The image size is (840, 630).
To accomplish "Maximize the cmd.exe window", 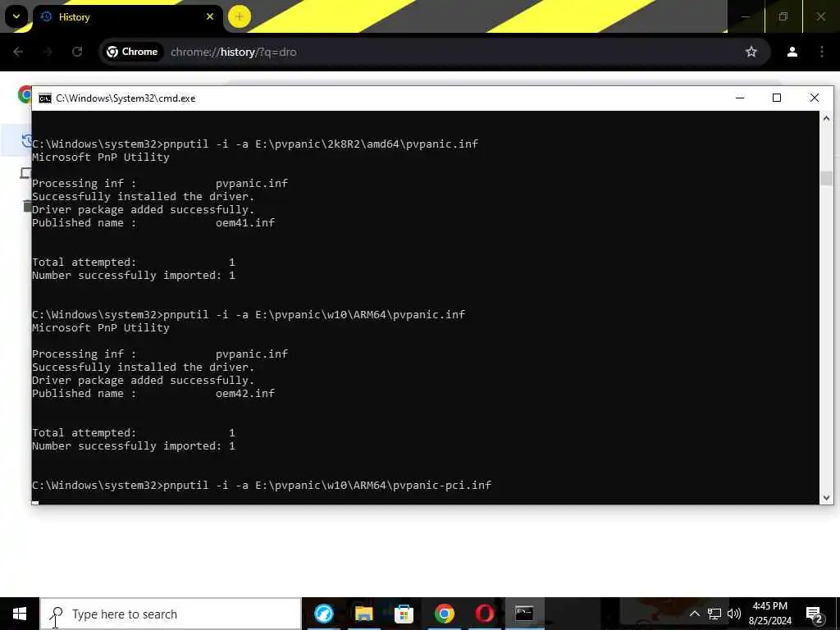I will point(777,98).
